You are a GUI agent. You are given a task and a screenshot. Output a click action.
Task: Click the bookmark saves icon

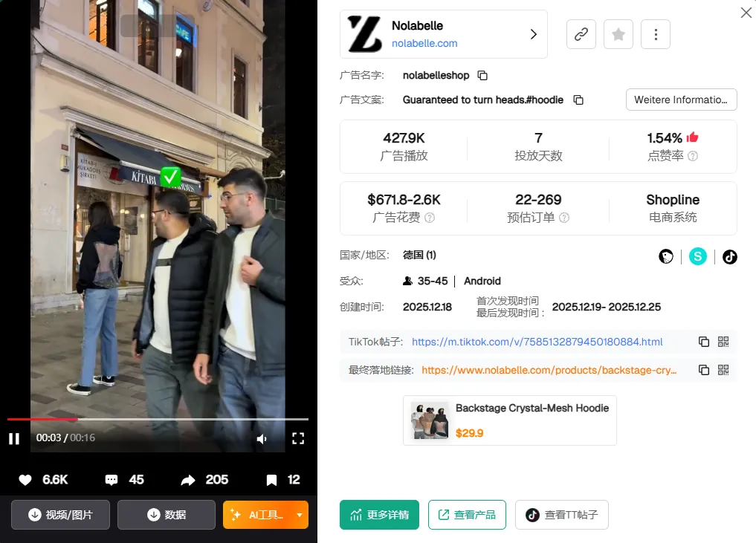tap(271, 480)
